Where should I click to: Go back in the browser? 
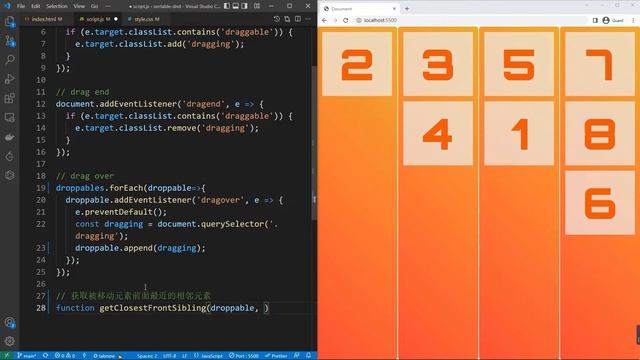coord(324,20)
